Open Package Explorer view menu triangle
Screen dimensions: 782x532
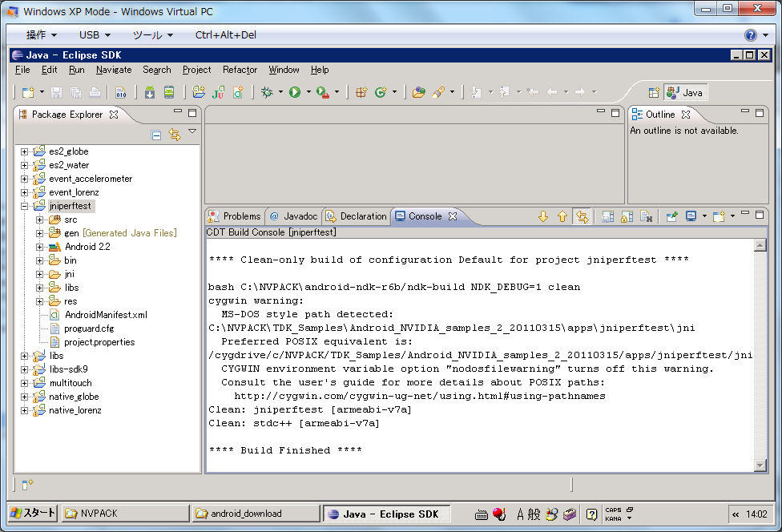192,131
